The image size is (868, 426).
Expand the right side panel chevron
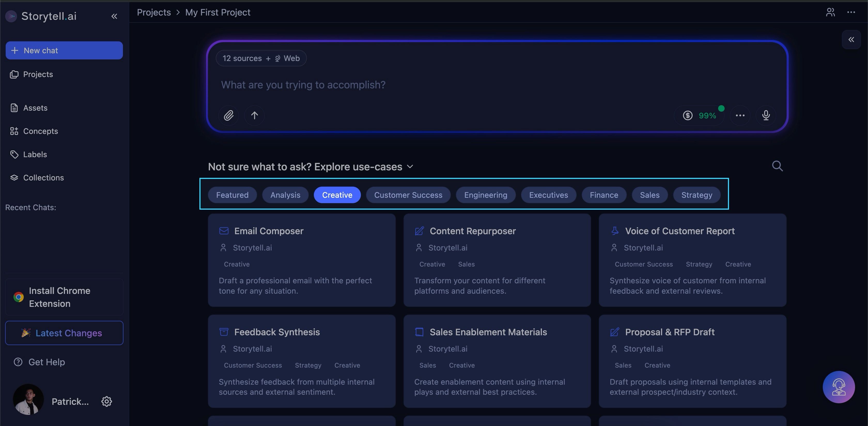coord(851,40)
